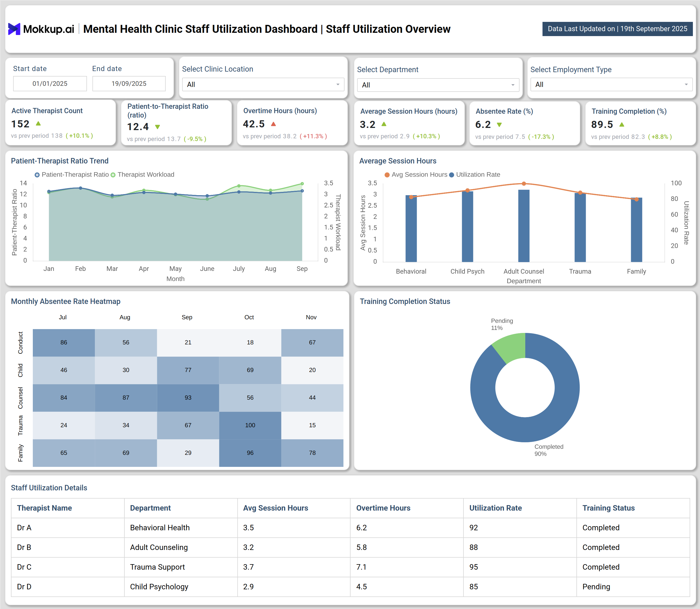Screen dimensions: 700x609
Task: Select the Dr C table row name
Action: 24,567
